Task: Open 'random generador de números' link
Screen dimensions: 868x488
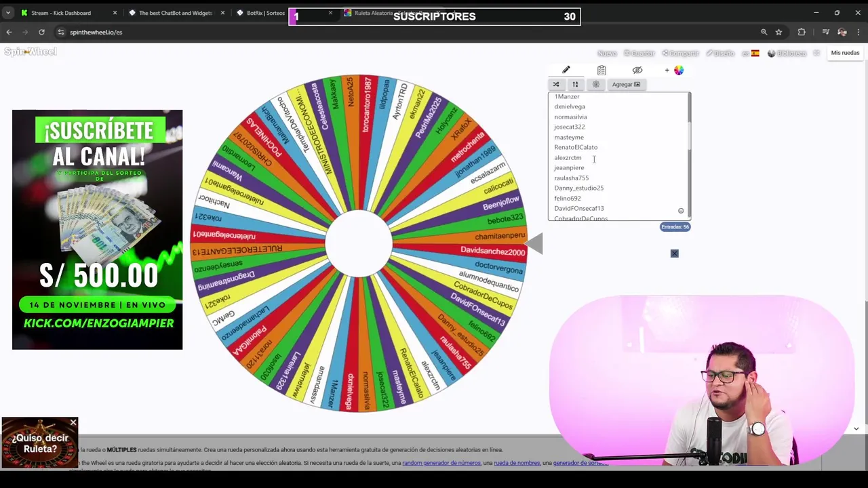Action: (441, 463)
